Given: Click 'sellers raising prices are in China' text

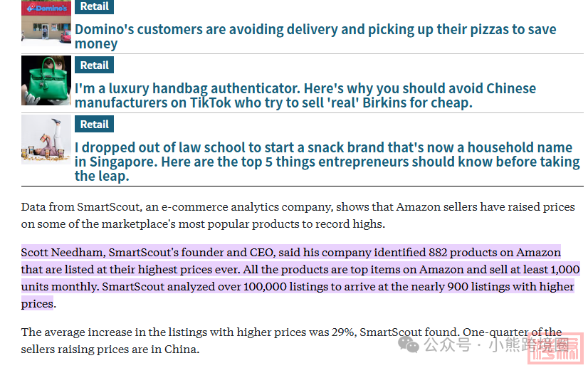Looking at the screenshot, I should tap(110, 349).
